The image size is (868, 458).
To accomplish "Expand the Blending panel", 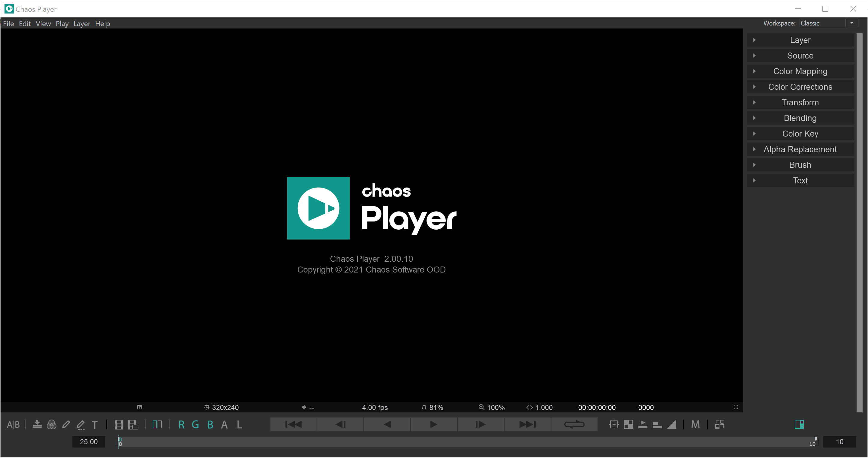I will click(x=800, y=118).
